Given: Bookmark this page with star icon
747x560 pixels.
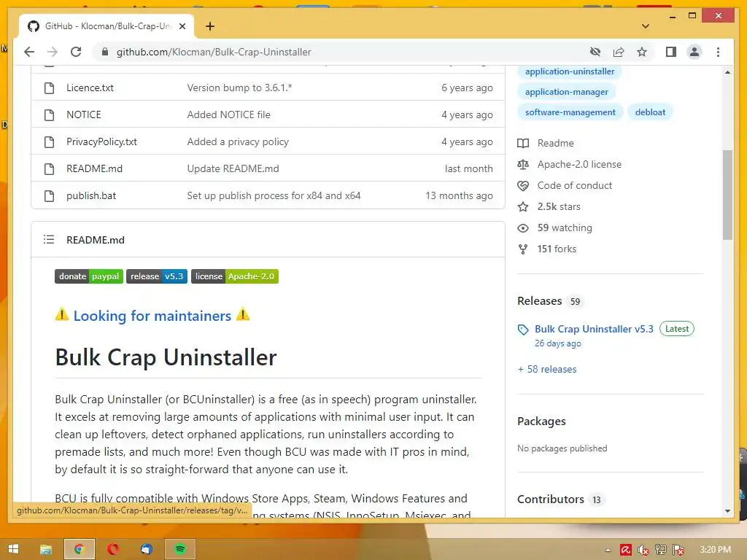Looking at the screenshot, I should (x=642, y=52).
